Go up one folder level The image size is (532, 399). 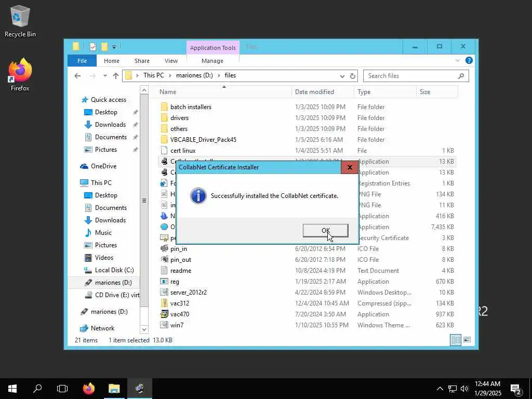pos(116,76)
